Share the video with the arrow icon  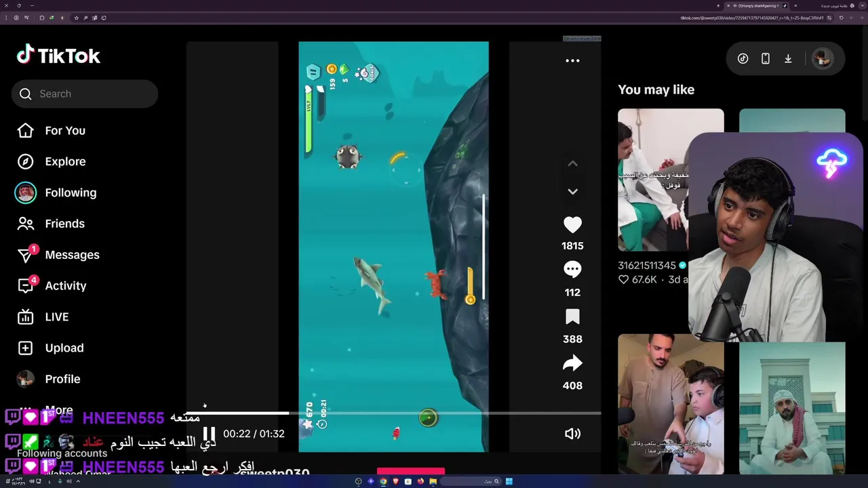click(x=572, y=363)
